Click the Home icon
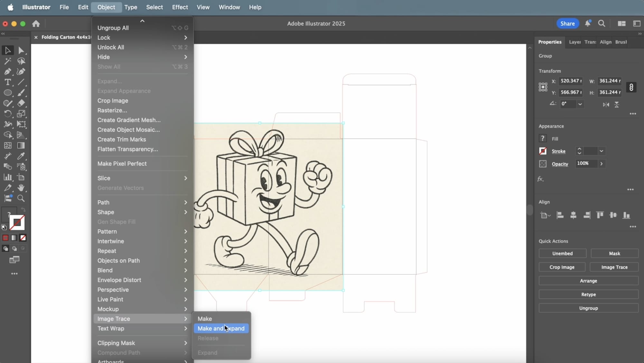Screen dimensions: 644x363 pyautogui.click(x=36, y=24)
